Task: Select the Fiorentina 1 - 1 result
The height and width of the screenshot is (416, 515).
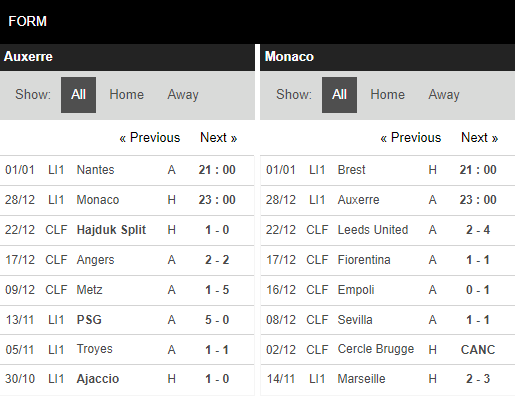Action: 388,260
